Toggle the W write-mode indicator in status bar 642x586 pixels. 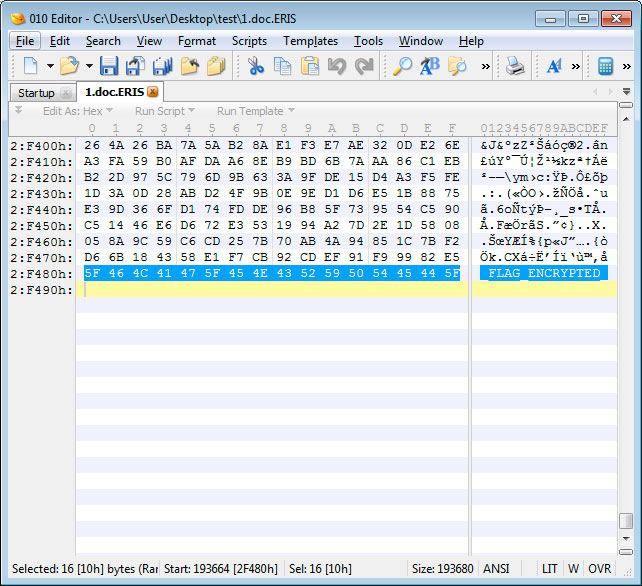point(573,568)
